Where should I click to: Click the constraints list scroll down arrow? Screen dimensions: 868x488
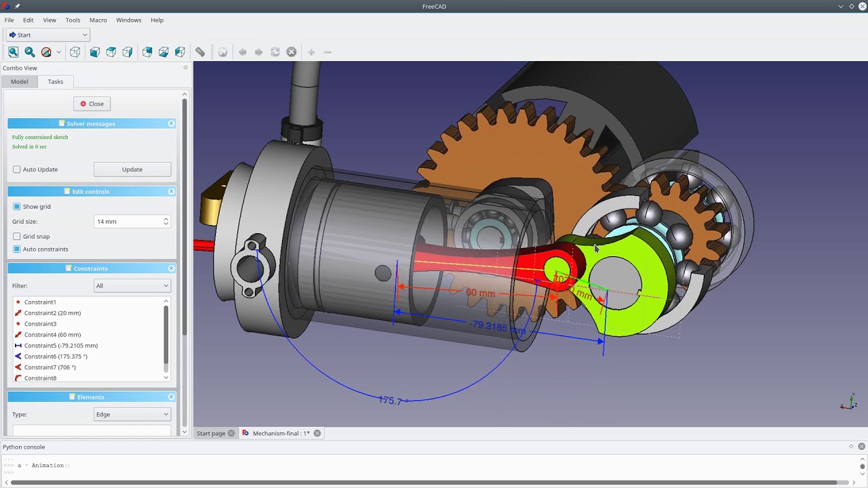[x=166, y=378]
